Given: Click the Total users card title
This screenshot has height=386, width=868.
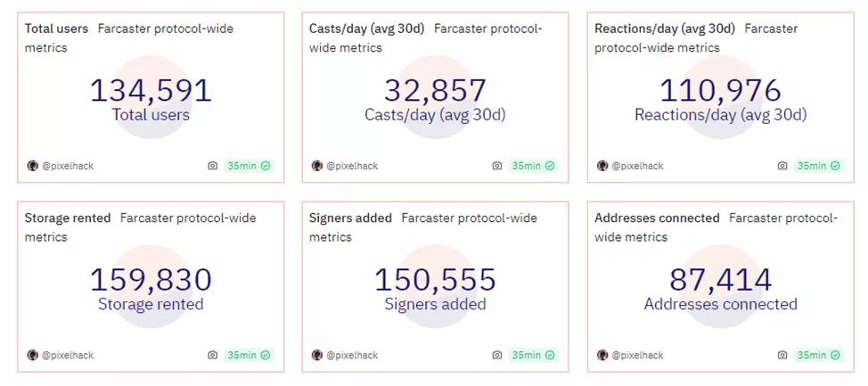Looking at the screenshot, I should [x=57, y=29].
